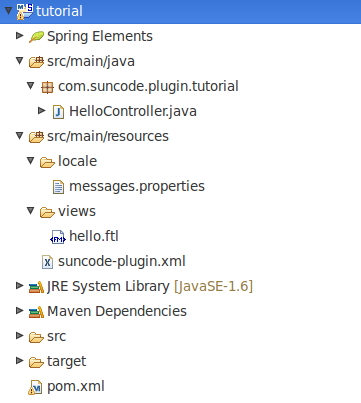Select the views folder item
The height and width of the screenshot is (403, 361).
tap(77, 211)
